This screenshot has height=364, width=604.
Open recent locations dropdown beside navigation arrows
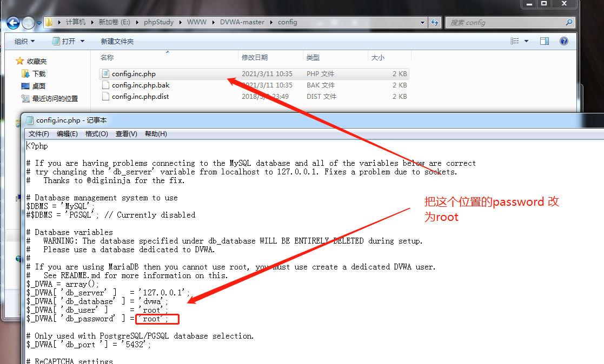39,23
